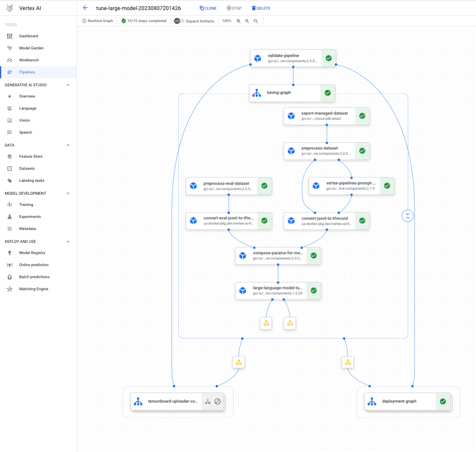Click the Batch predictions icon
This screenshot has height=452, width=476.
[x=10, y=277]
